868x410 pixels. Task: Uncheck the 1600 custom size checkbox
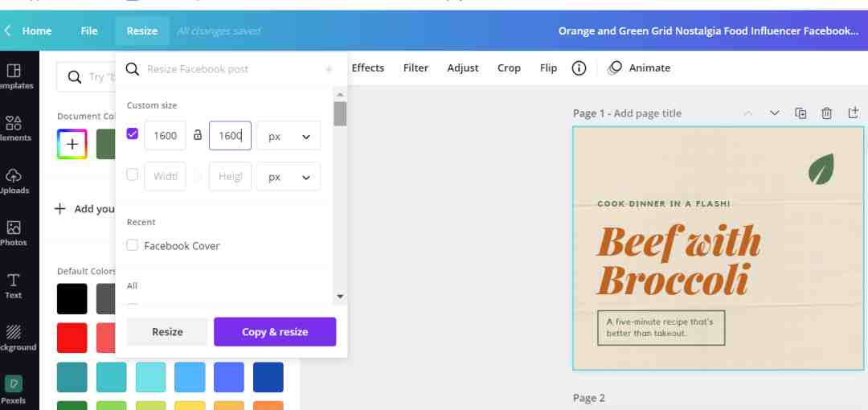point(133,134)
